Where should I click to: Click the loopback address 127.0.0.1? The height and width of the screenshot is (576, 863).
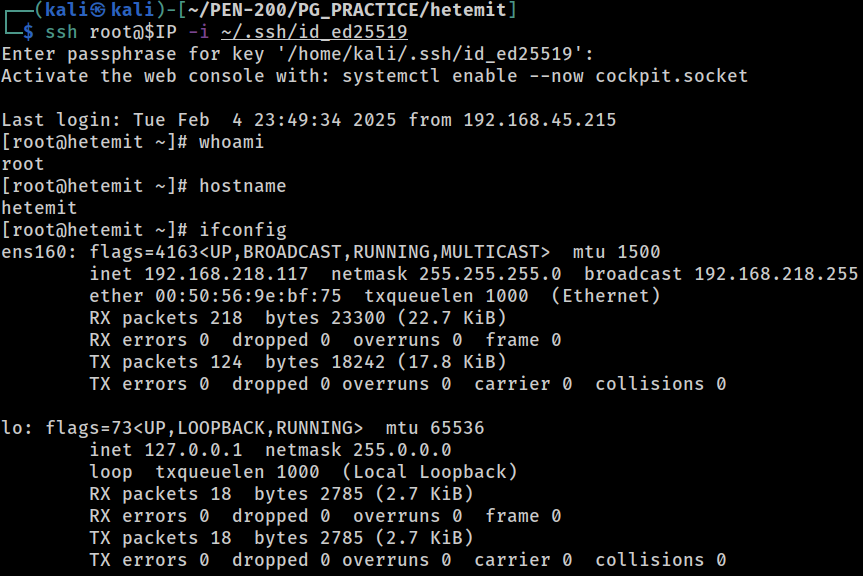coord(193,450)
